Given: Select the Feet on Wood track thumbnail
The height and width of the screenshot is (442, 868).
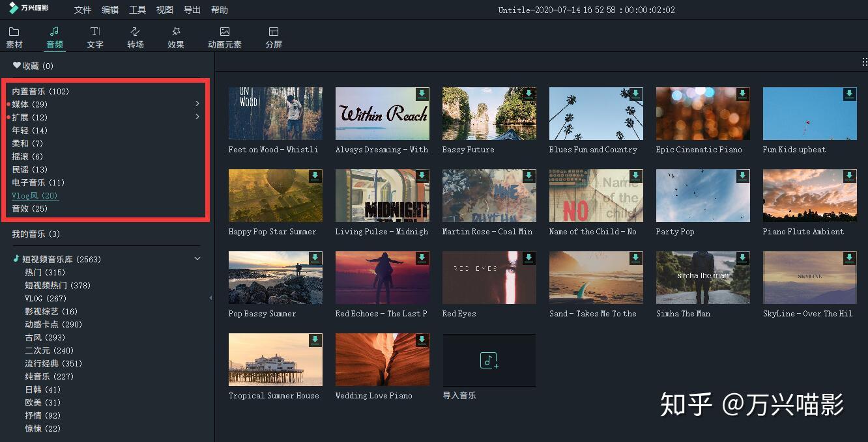Looking at the screenshot, I should point(275,113).
